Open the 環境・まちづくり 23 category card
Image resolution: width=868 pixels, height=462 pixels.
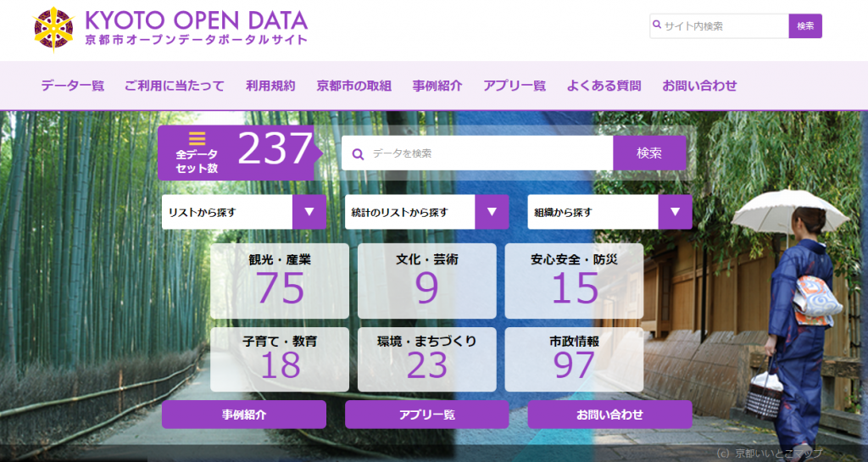pyautogui.click(x=427, y=359)
